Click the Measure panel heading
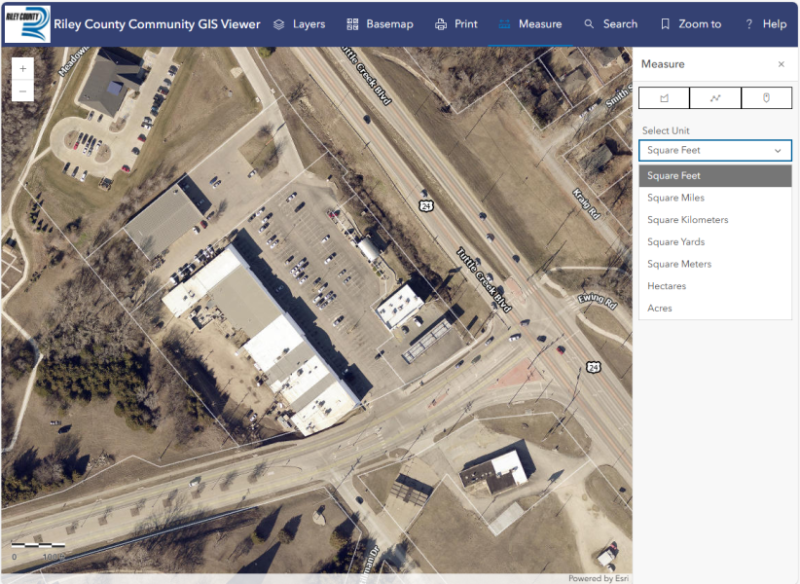 (x=663, y=64)
